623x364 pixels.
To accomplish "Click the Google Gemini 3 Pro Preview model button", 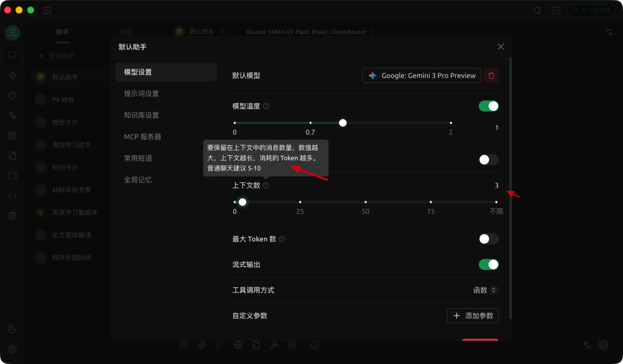I will (x=421, y=75).
